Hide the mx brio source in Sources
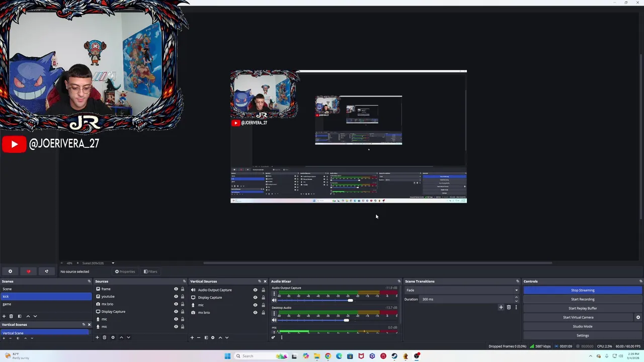The height and width of the screenshot is (362, 644). 176,304
